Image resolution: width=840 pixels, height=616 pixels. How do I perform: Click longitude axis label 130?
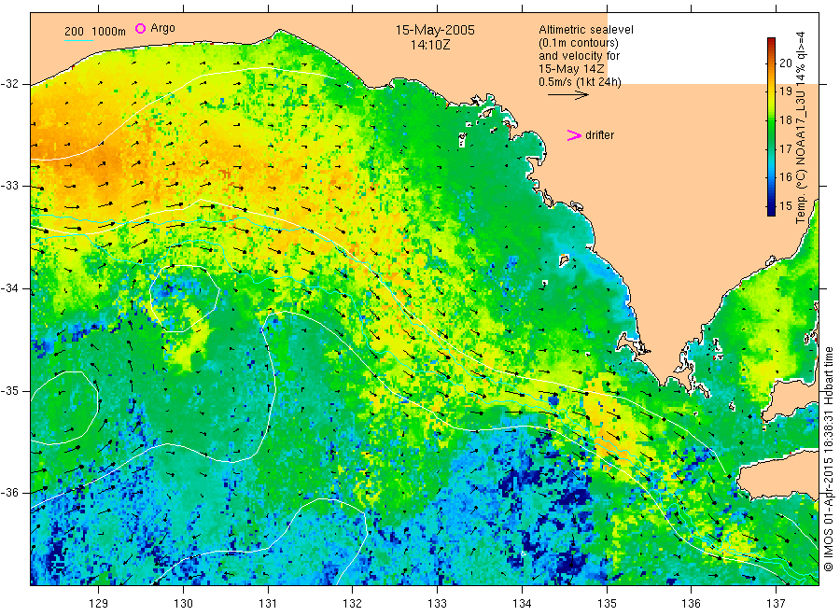click(x=183, y=604)
